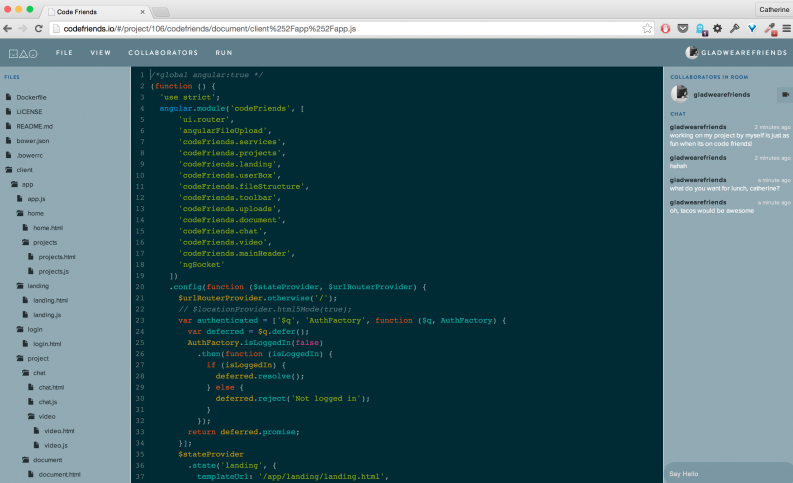Collapse the projects folder
This screenshot has height=483, width=793.
(45, 243)
